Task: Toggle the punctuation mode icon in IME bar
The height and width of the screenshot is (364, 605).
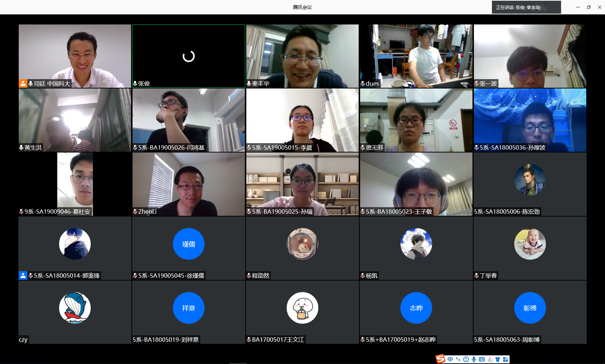Action: 458,359
